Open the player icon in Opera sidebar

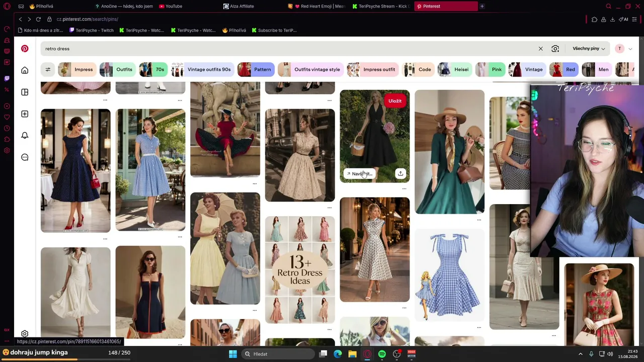click(x=7, y=106)
